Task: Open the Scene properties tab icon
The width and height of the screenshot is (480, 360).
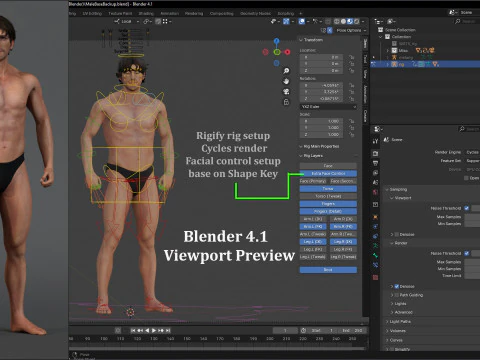Action: 375,182
